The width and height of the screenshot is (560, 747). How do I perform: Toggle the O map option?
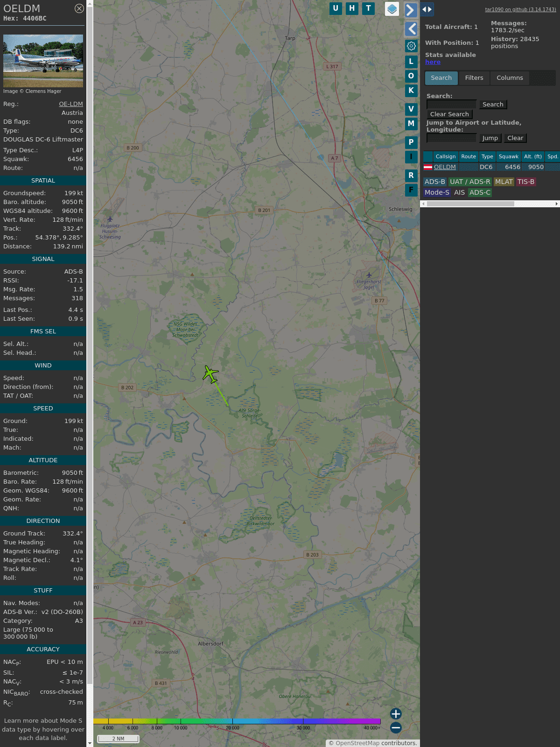point(411,76)
